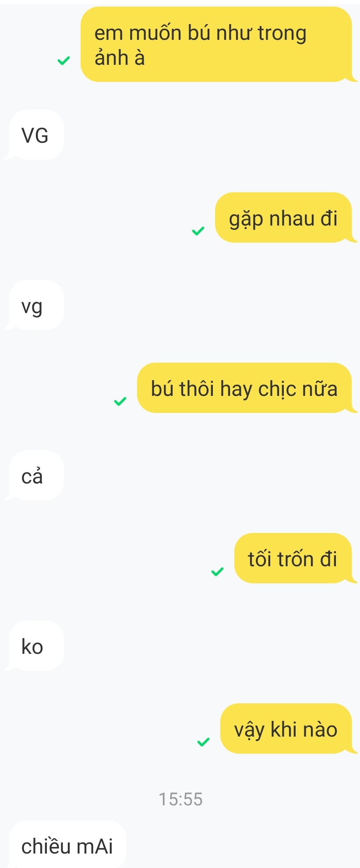Tap the delivered checkmark beside 'gặp nhau đi'
Screen dimensions: 360x868
[x=198, y=231]
